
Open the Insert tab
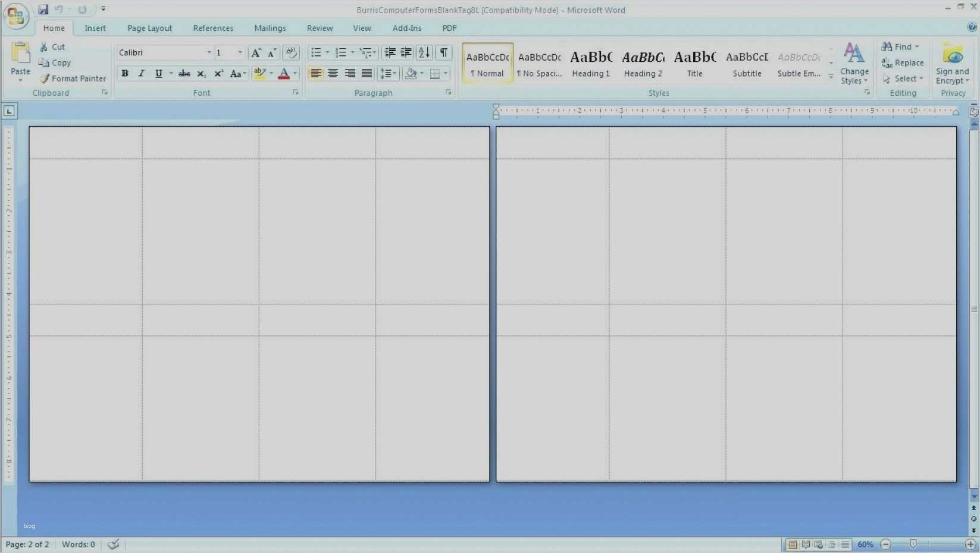click(x=95, y=28)
